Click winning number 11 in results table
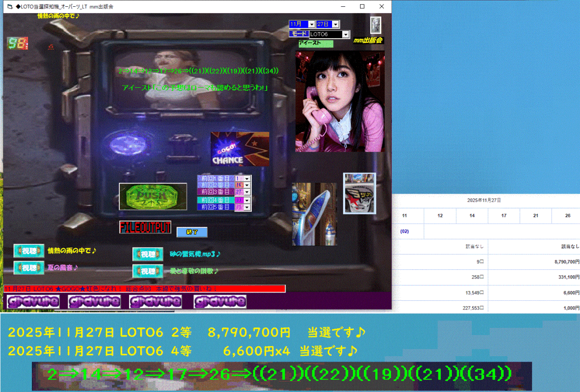Screen dimensions: 580x392 405,216
